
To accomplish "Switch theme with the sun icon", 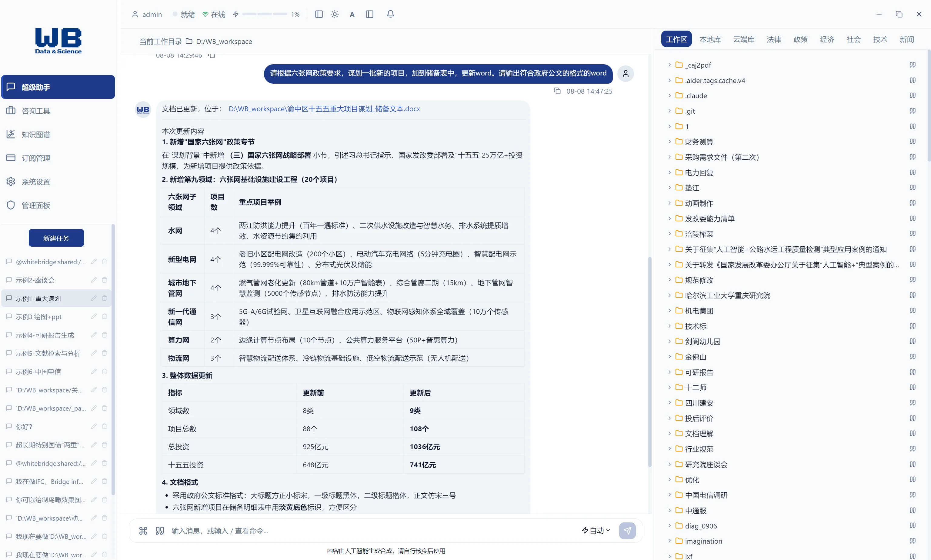I will (335, 14).
